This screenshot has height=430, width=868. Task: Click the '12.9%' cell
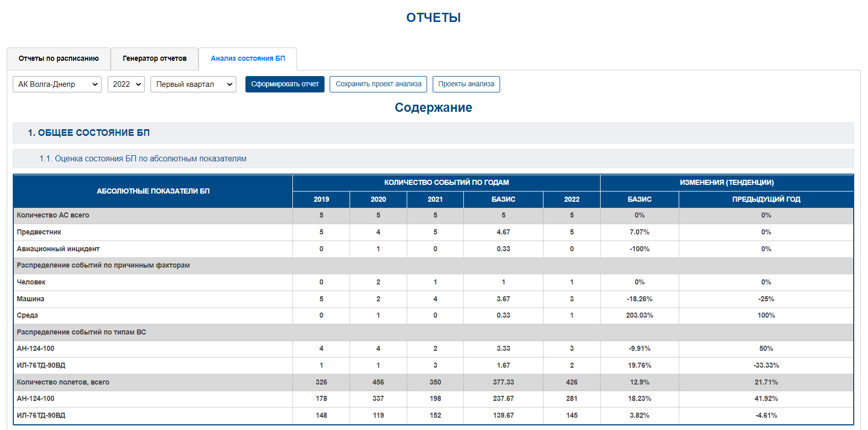(639, 382)
